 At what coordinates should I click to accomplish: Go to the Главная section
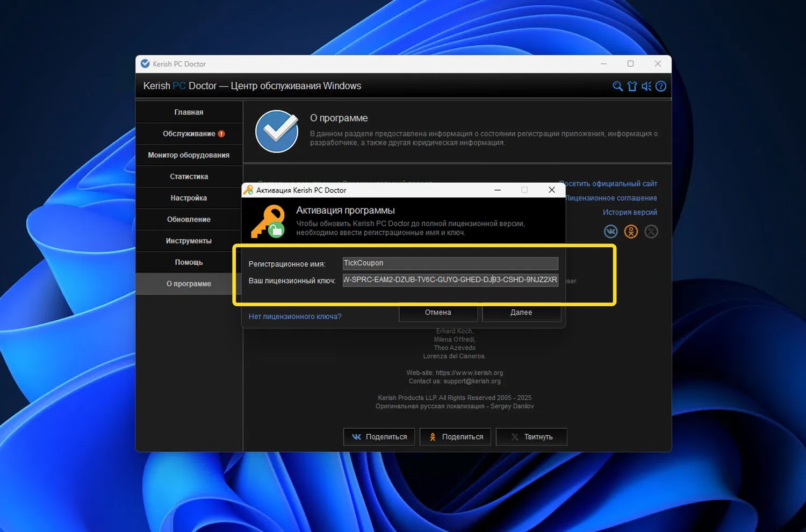pyautogui.click(x=189, y=112)
